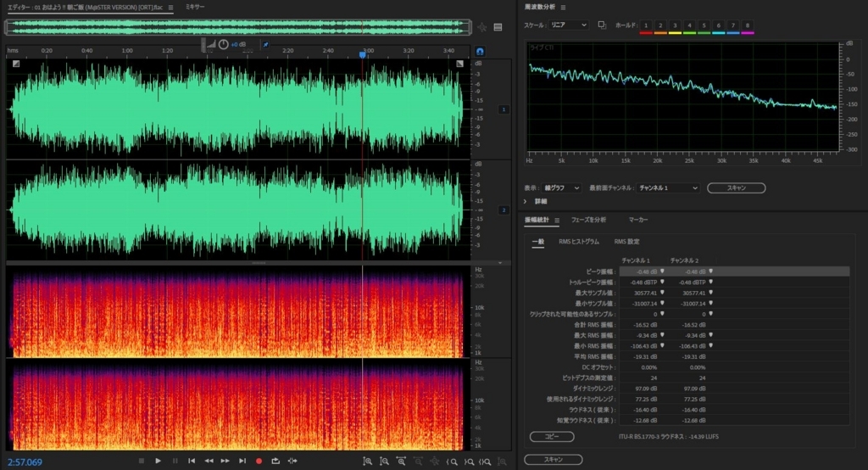The height and width of the screenshot is (470, 868).
Task: Click the blue playhead marker on the ruler
Action: point(362,54)
